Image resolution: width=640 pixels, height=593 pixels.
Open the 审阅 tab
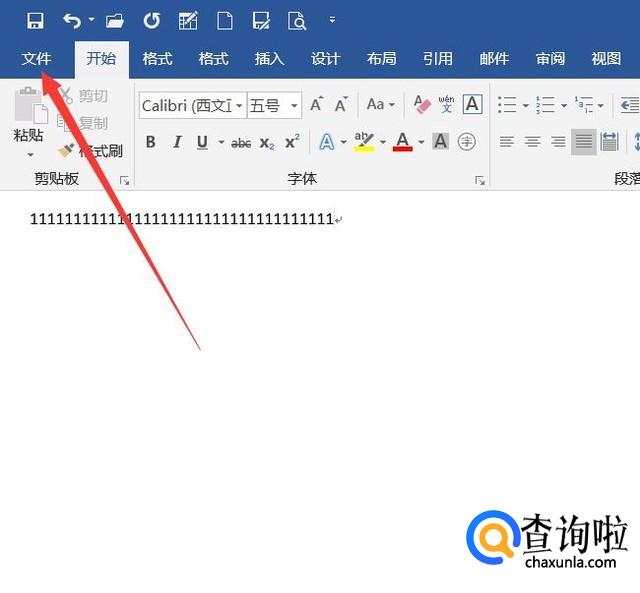pyautogui.click(x=550, y=59)
